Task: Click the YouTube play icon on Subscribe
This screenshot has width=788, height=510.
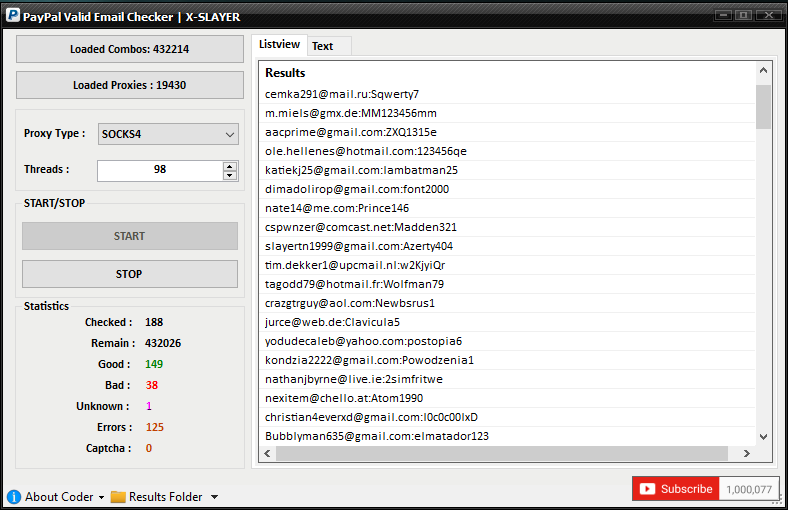Action: pyautogui.click(x=647, y=489)
